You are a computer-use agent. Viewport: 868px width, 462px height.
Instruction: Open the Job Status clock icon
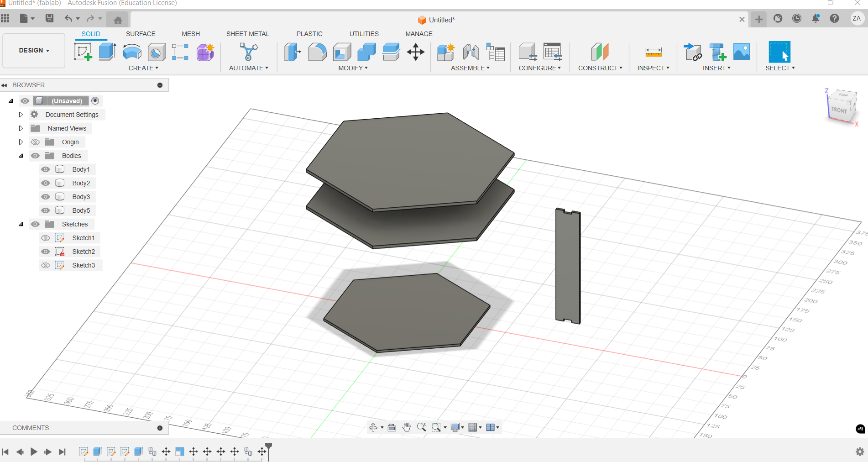coord(797,18)
